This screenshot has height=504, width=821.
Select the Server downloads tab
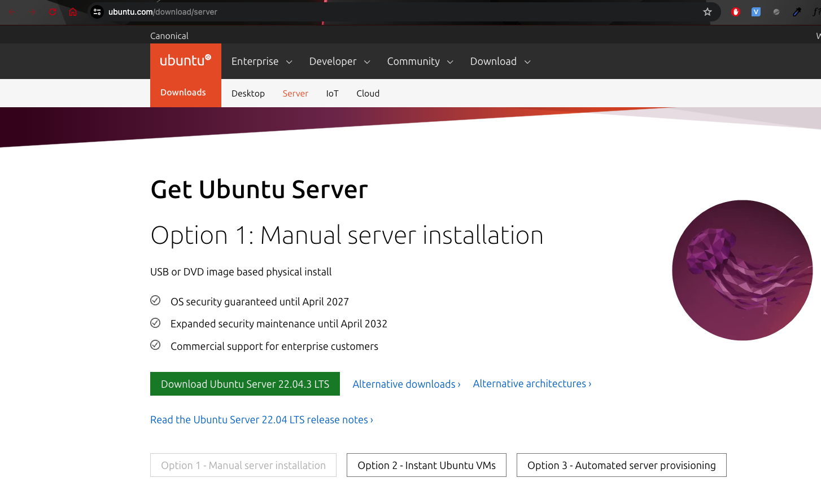coord(295,94)
